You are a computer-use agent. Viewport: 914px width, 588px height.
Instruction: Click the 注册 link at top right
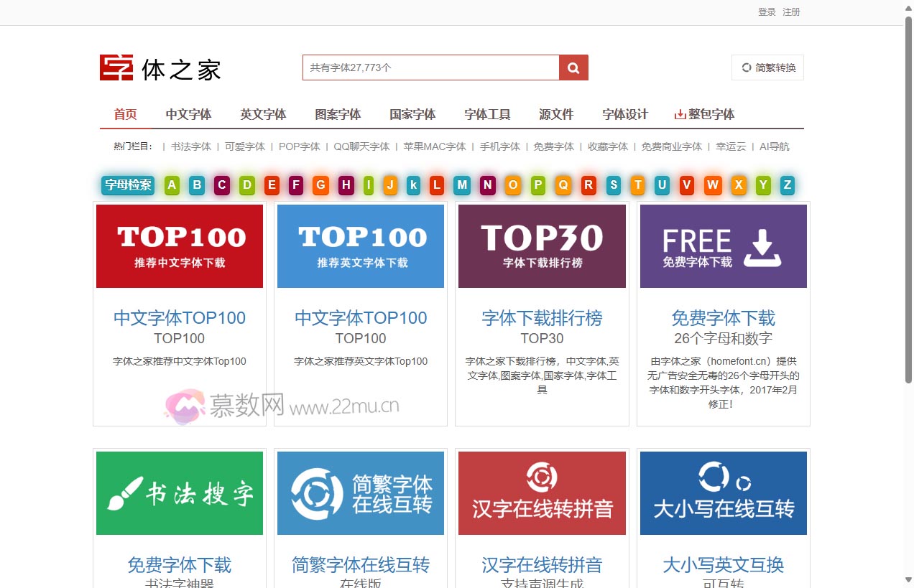(791, 12)
